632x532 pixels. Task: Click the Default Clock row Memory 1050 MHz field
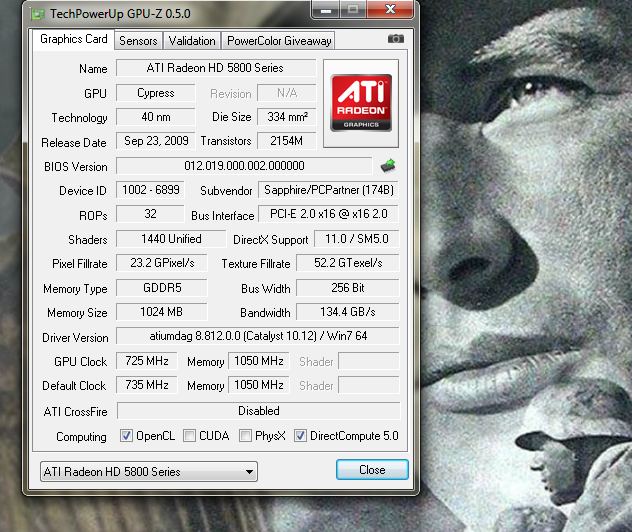click(259, 385)
